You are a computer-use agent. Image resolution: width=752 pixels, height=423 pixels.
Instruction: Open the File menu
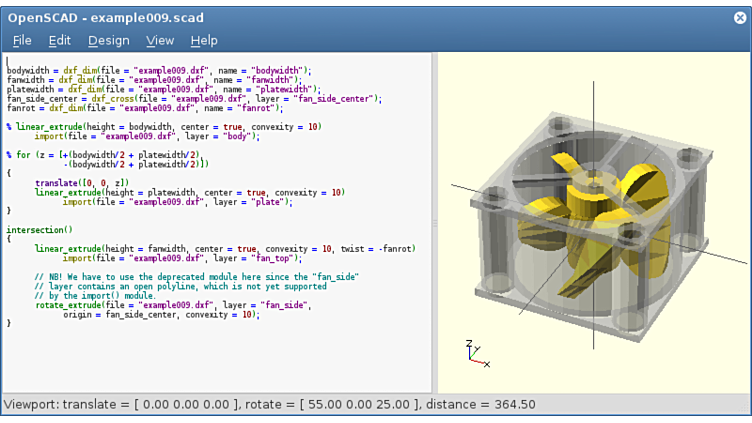[22, 40]
